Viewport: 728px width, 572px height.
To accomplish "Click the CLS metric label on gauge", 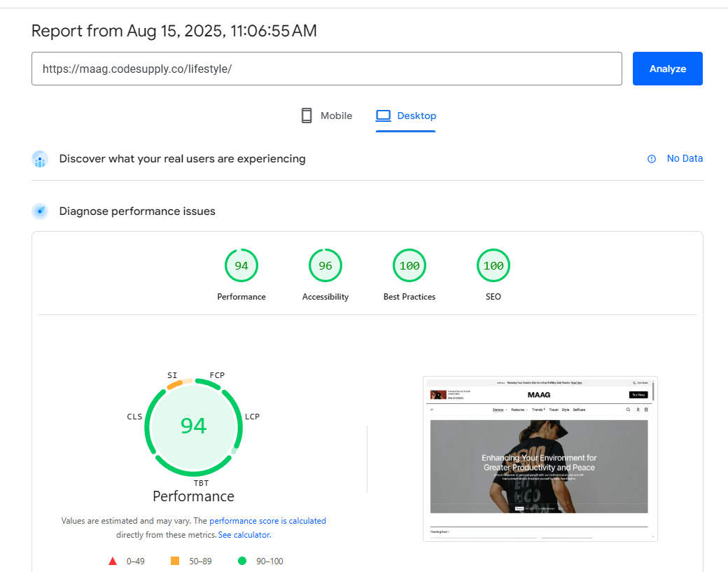I will pos(134,417).
